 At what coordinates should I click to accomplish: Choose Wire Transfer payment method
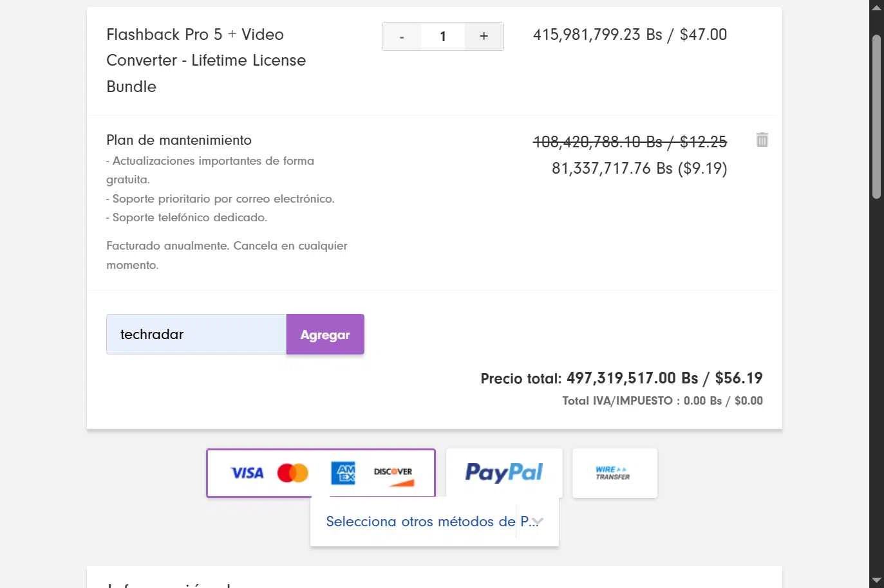pyautogui.click(x=615, y=473)
